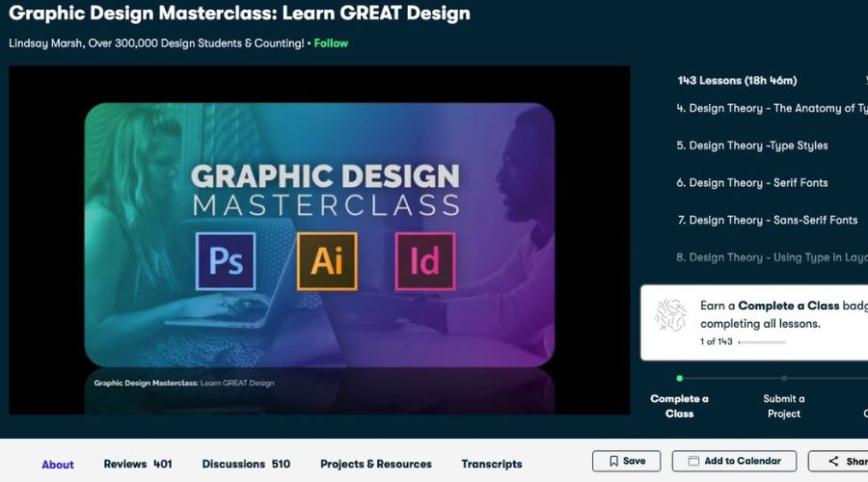This screenshot has height=482, width=868.
Task: Select lesson 8 Using Type in Layout
Action: [x=773, y=257]
